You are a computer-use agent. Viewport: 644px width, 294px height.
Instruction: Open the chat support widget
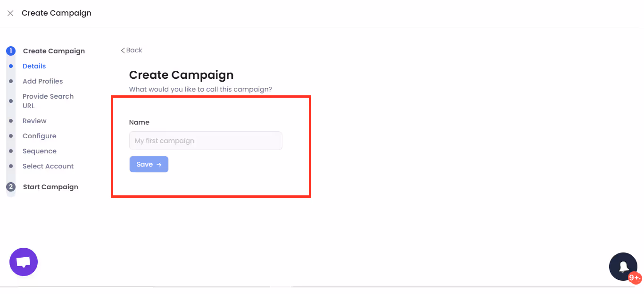coord(23,261)
